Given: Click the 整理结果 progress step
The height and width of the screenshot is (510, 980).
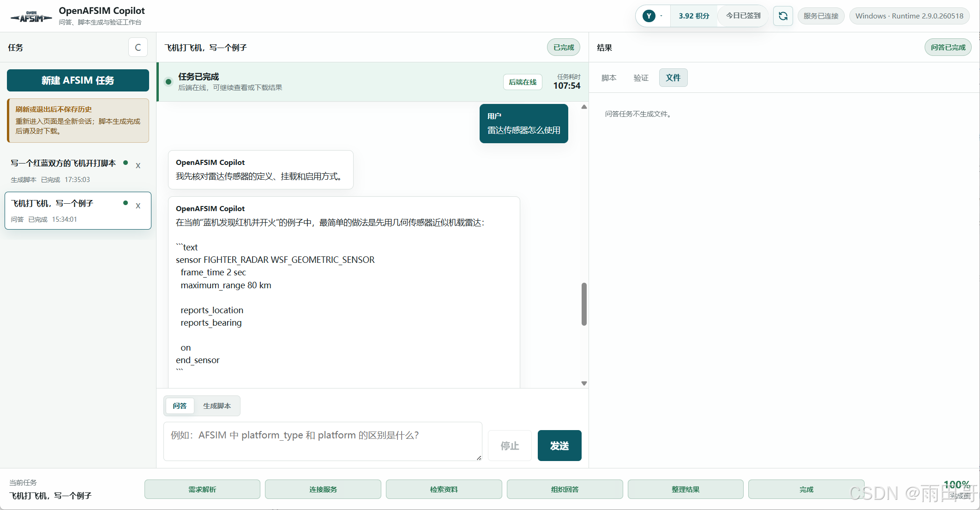Looking at the screenshot, I should point(685,489).
